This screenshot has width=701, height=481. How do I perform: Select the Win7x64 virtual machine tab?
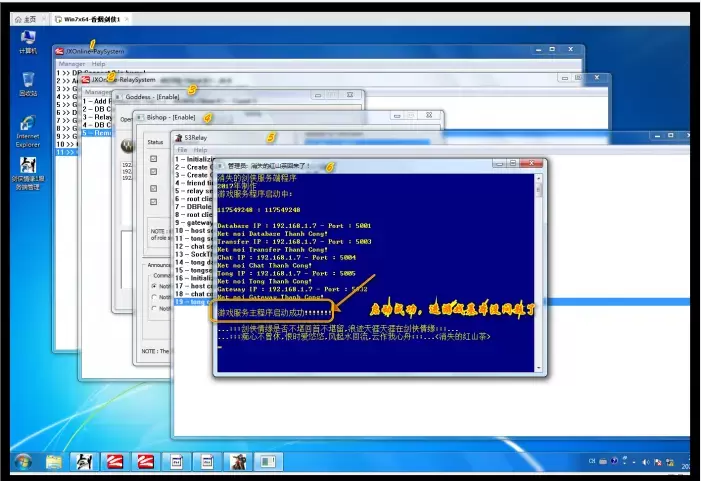point(93,19)
